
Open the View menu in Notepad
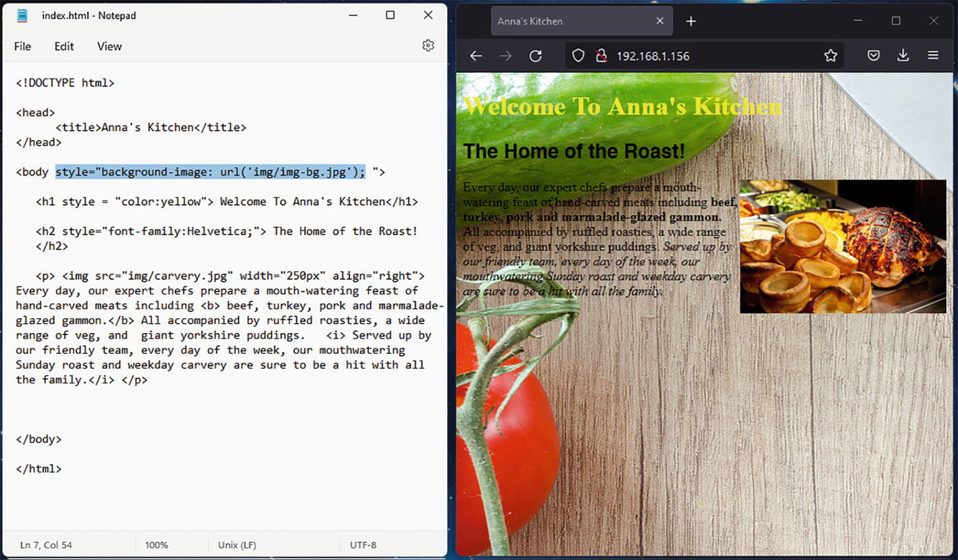(109, 47)
